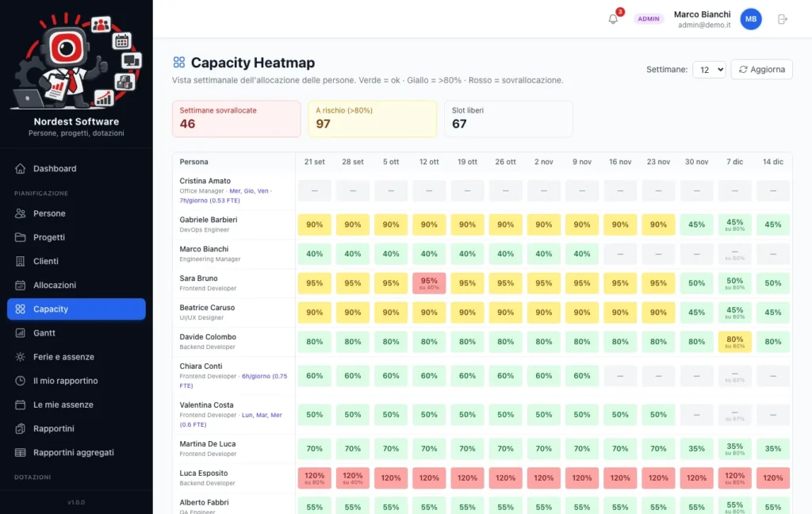Open the notifications bell
The image size is (812, 514).
[613, 19]
